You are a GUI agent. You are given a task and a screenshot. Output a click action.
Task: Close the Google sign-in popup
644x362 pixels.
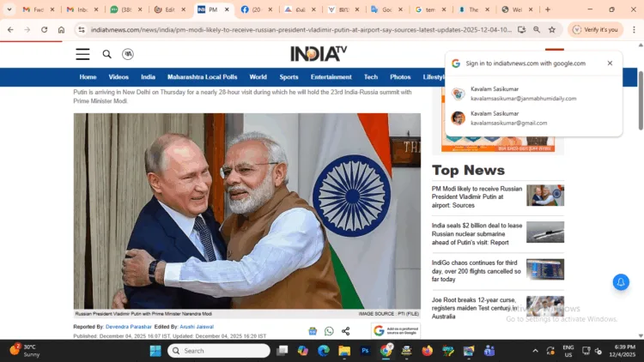(610, 63)
